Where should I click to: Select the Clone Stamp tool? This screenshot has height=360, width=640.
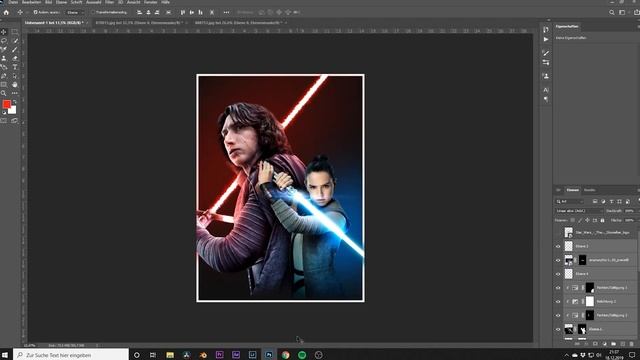pyautogui.click(x=4, y=58)
